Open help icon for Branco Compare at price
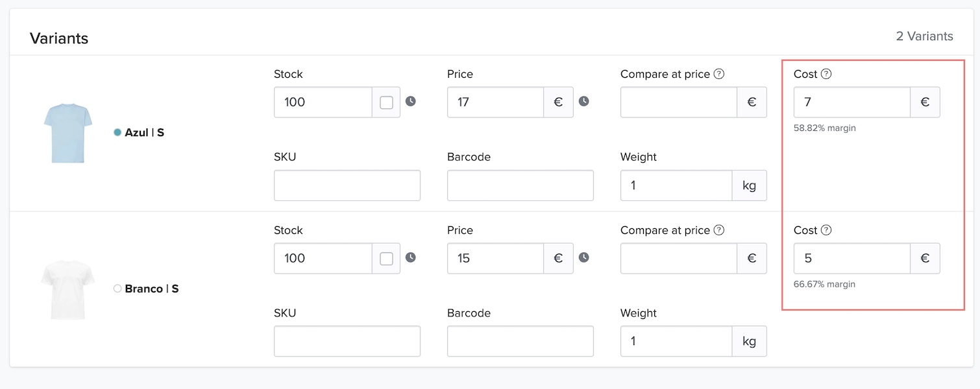Screen dimensions: 980x389 [718, 230]
